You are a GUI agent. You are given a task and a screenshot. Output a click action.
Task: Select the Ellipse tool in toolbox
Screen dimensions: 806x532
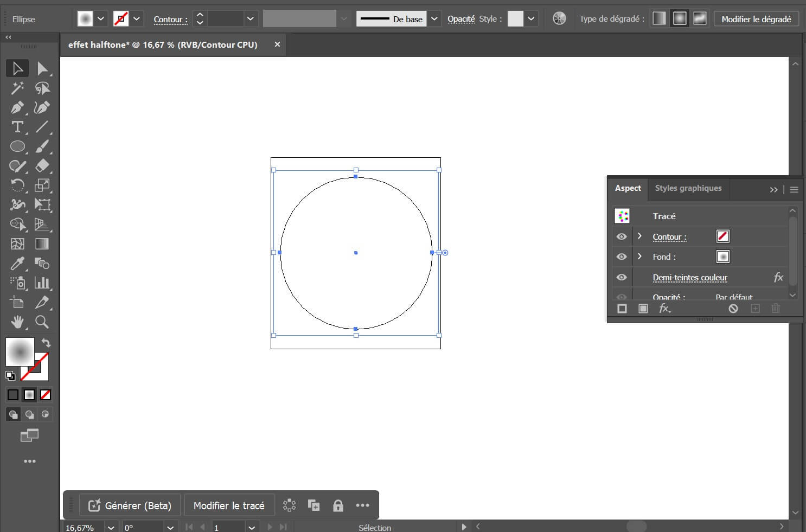pyautogui.click(x=17, y=146)
